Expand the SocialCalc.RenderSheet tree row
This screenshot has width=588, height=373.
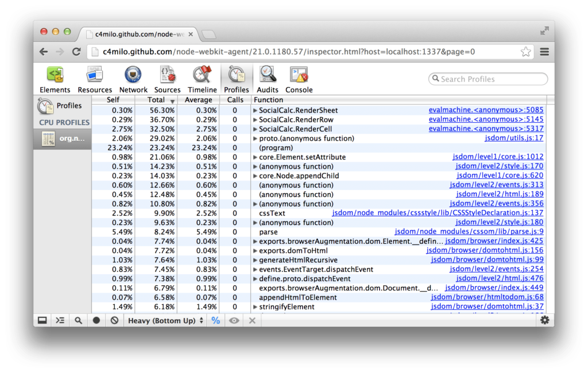click(x=254, y=110)
